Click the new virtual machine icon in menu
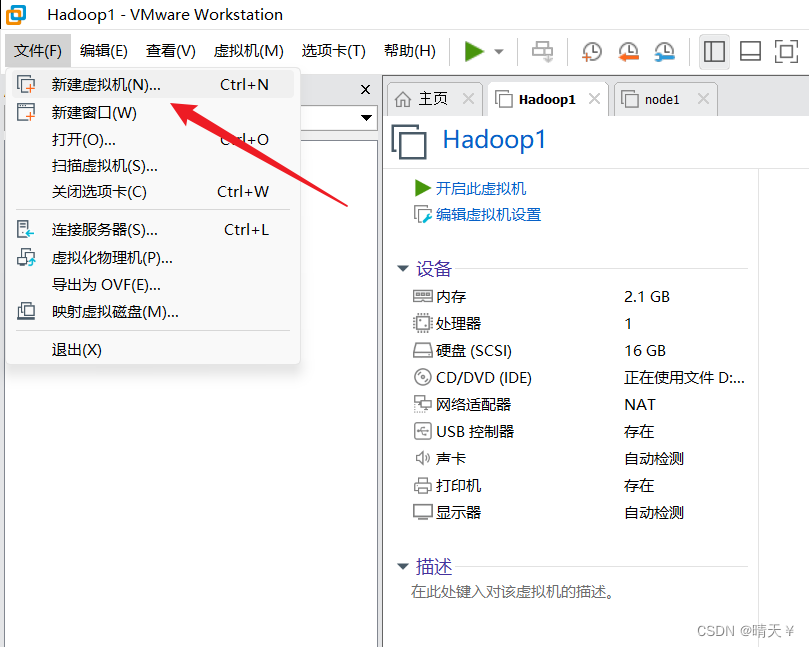This screenshot has width=809, height=647. click(26, 84)
